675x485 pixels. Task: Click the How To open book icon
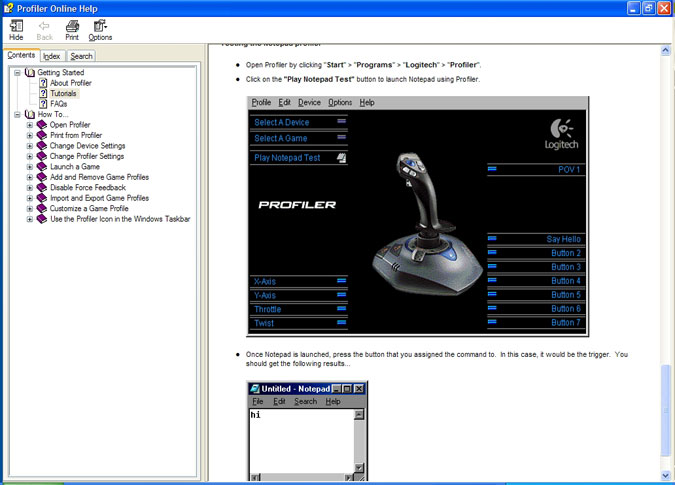(30, 114)
